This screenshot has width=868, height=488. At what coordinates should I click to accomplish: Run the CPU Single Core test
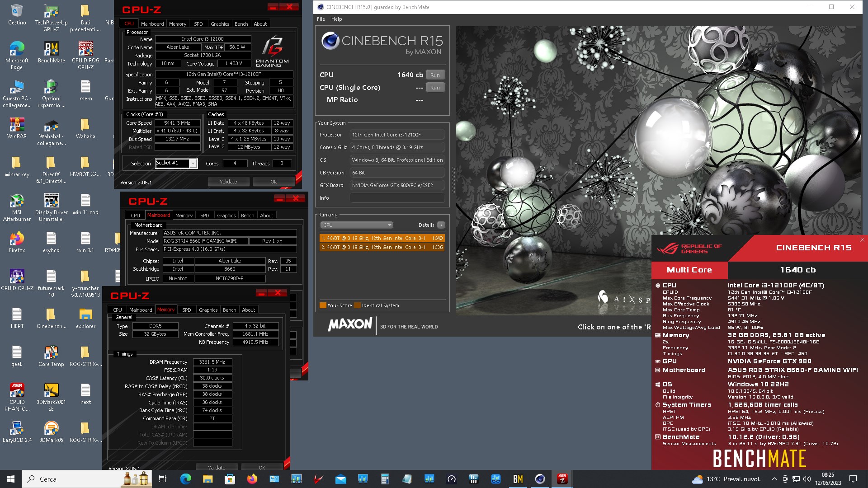point(435,88)
